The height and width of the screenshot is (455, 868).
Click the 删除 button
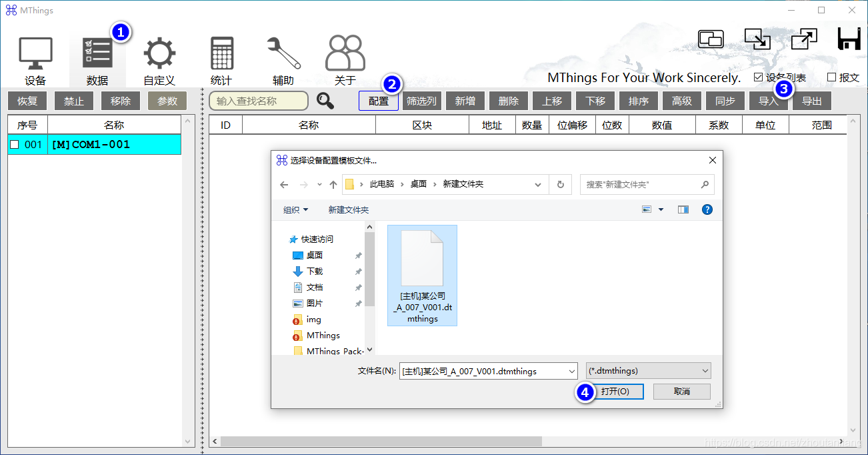coord(509,101)
